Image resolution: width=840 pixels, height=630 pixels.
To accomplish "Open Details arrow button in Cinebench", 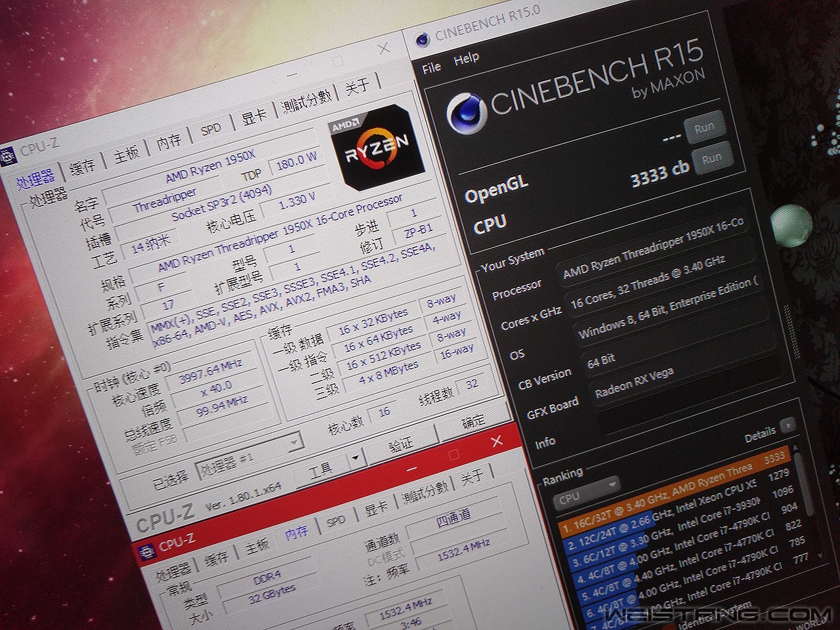I will [x=787, y=425].
